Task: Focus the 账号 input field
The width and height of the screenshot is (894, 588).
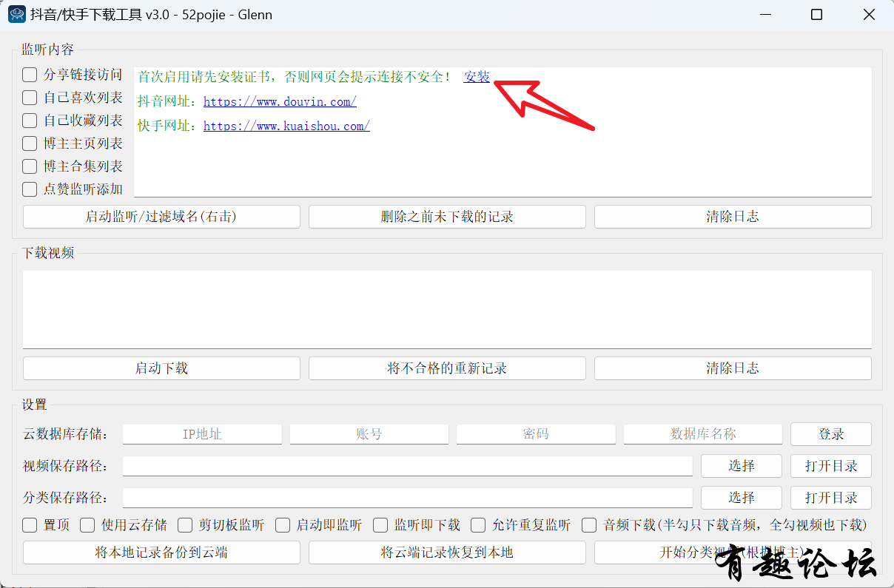Action: point(369,434)
